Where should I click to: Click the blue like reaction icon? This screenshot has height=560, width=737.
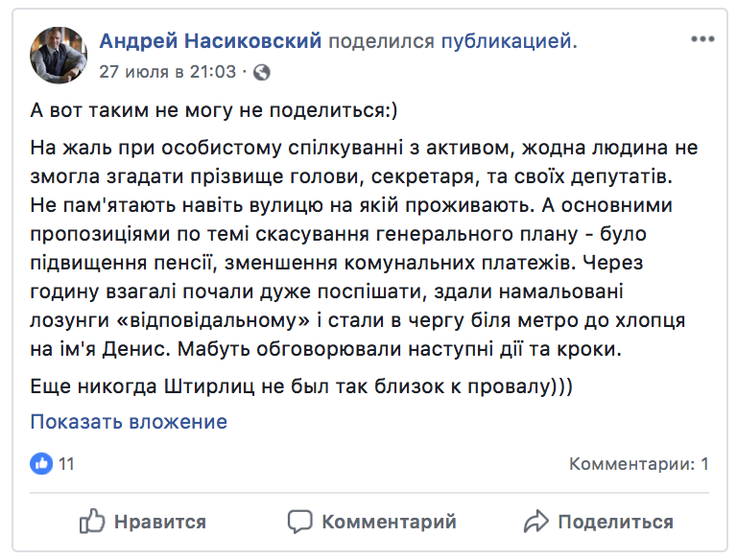pyautogui.click(x=41, y=464)
